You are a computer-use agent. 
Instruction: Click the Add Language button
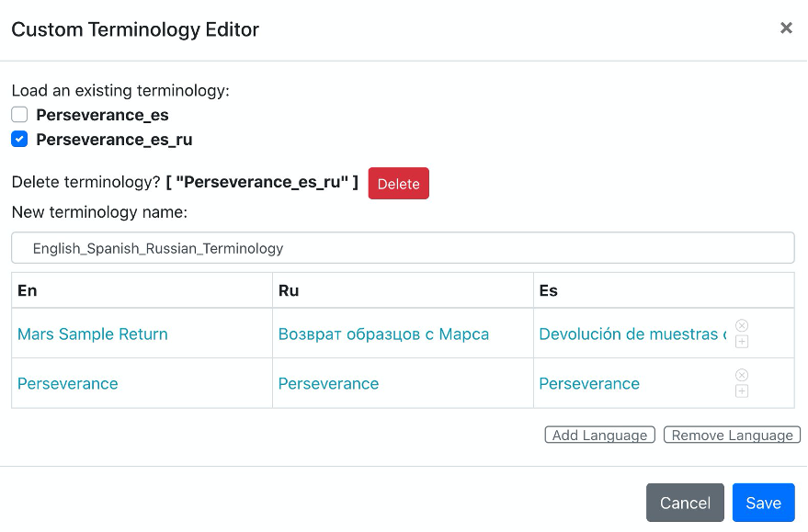[599, 435]
